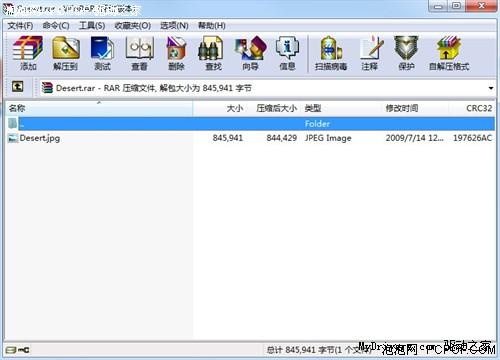Viewport: 500px width, 360px height.
Task: Click the 845,941 size value of Desert.jpg
Action: pyautogui.click(x=228, y=138)
